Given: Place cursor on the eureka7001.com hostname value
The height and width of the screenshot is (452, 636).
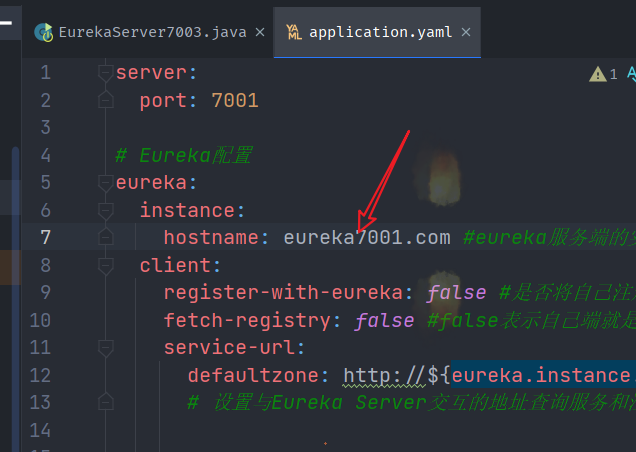Looking at the screenshot, I should pyautogui.click(x=366, y=238).
